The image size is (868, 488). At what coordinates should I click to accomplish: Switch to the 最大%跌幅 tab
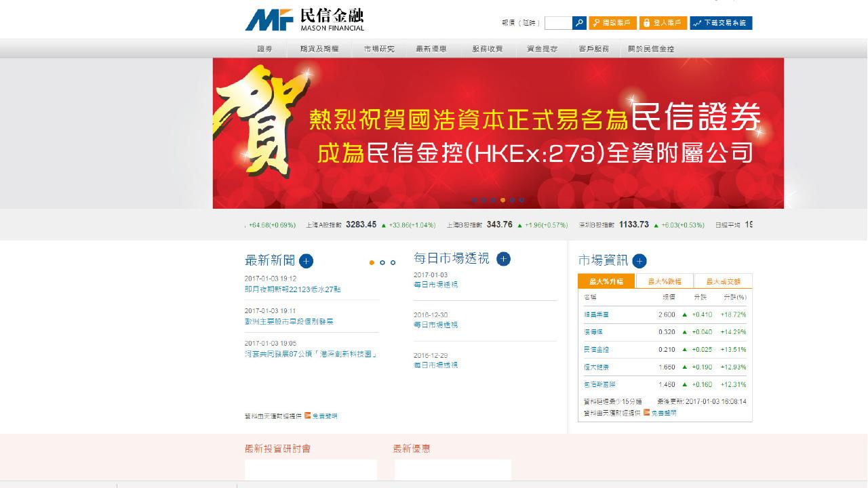tap(665, 281)
